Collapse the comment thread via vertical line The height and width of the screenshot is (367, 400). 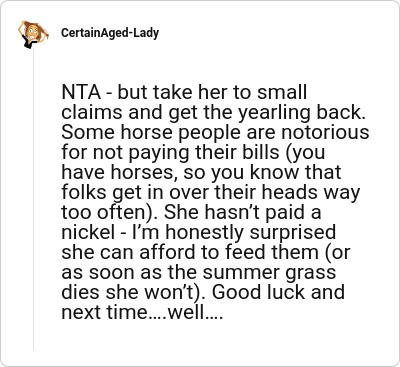33,199
